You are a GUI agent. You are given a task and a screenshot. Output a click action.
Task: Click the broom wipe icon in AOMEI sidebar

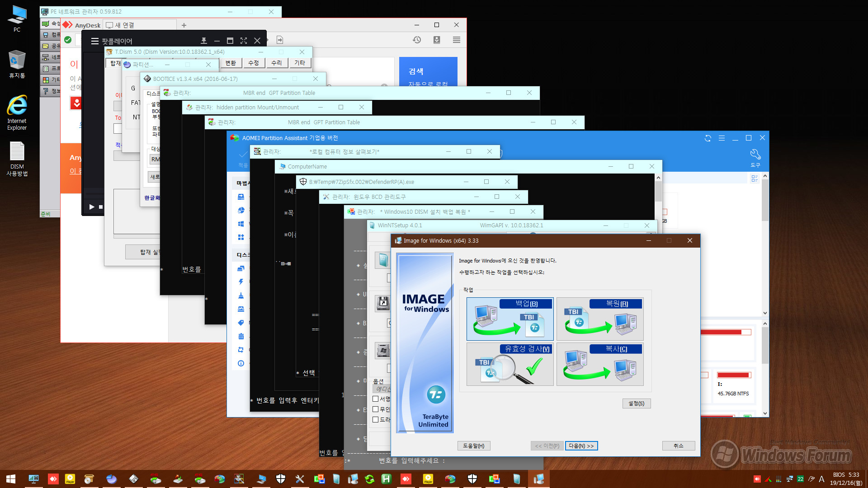(x=241, y=296)
